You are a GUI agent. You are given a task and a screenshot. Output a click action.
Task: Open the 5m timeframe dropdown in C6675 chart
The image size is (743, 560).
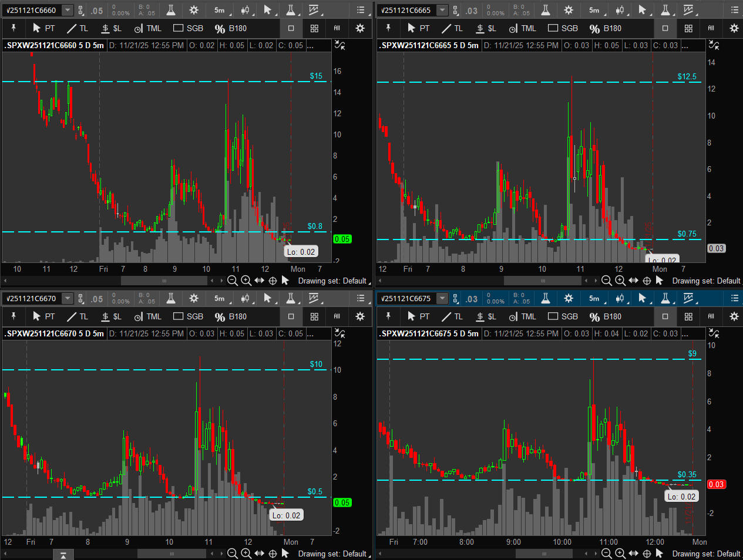[594, 298]
